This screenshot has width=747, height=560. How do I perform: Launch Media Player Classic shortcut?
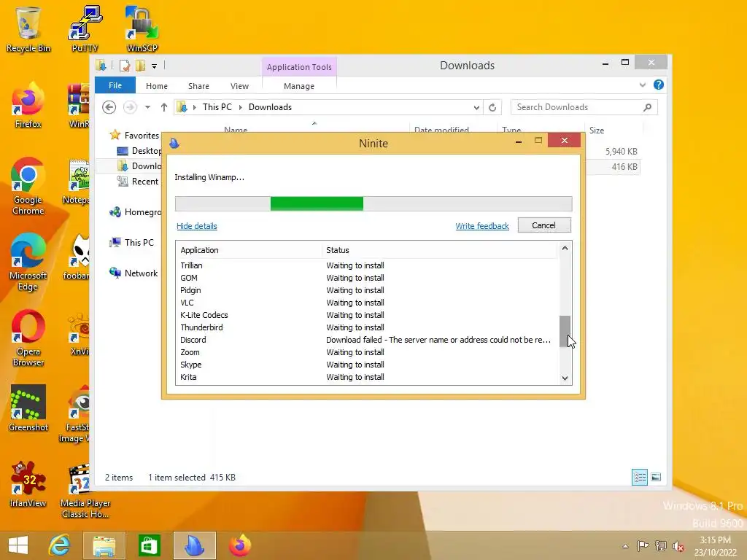click(85, 491)
